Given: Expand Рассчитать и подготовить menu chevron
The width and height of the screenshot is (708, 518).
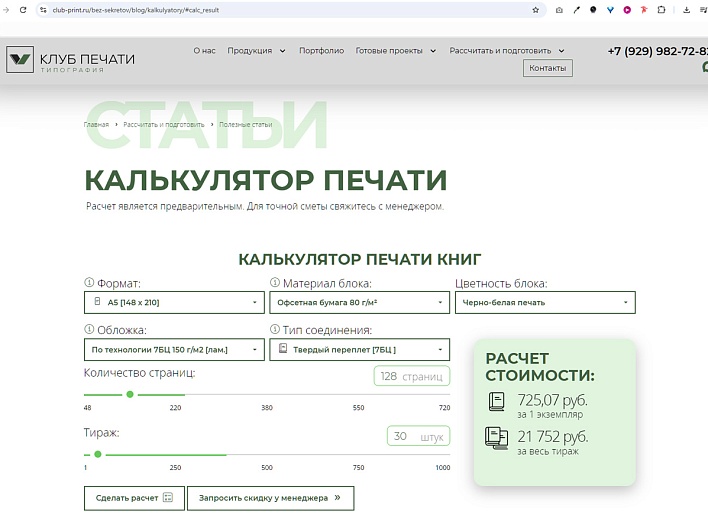Looking at the screenshot, I should [561, 51].
